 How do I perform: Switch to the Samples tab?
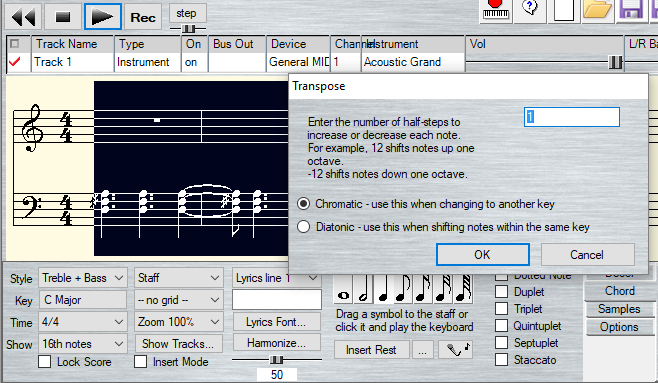point(619,309)
